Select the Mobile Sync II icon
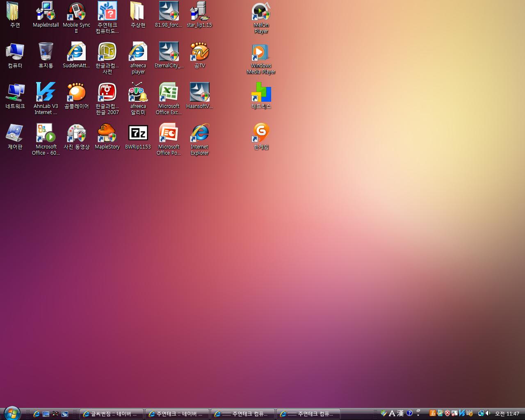This screenshot has height=420, width=525. point(76,17)
